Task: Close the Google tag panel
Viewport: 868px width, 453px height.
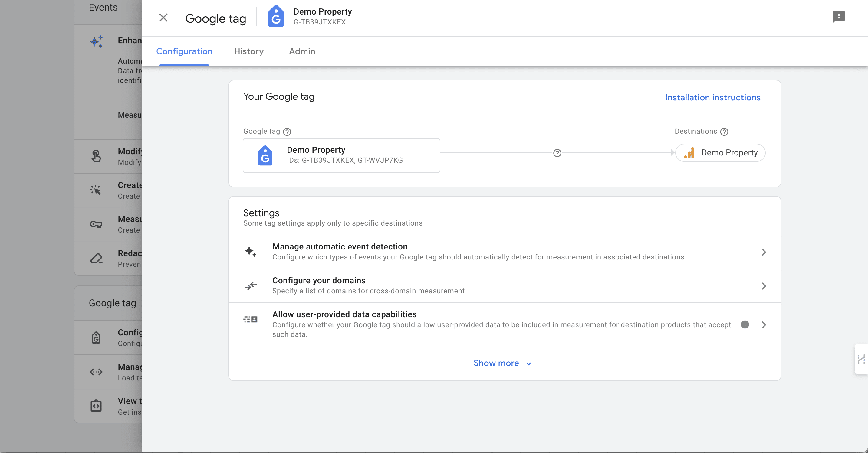Action: point(163,18)
